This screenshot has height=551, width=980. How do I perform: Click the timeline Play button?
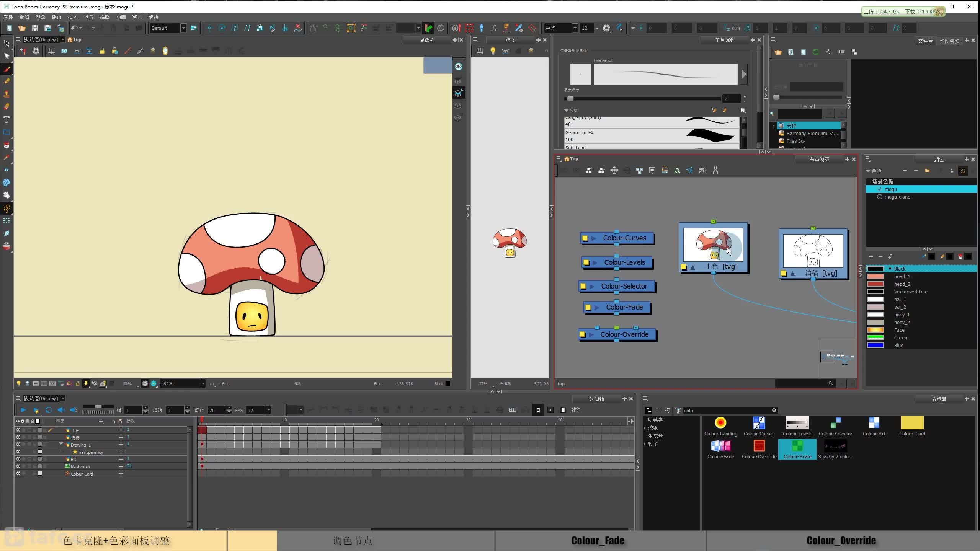point(23,410)
